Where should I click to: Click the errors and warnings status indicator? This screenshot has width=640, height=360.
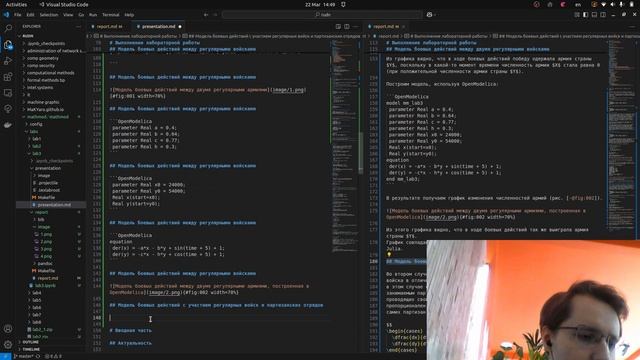point(53,356)
